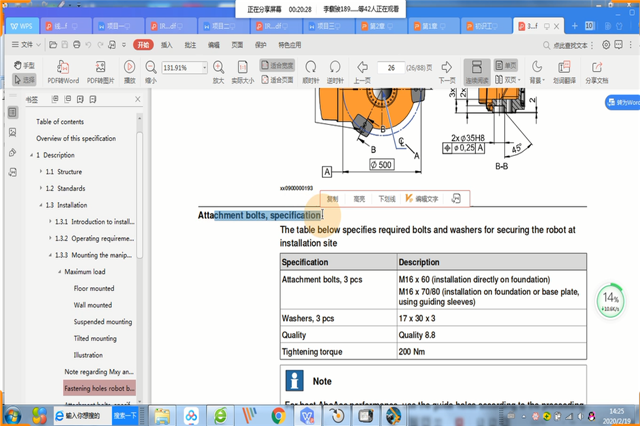Viewport: 640px width, 426px height.
Task: Open the Protect (保护) ribbon tab
Action: pos(258,45)
